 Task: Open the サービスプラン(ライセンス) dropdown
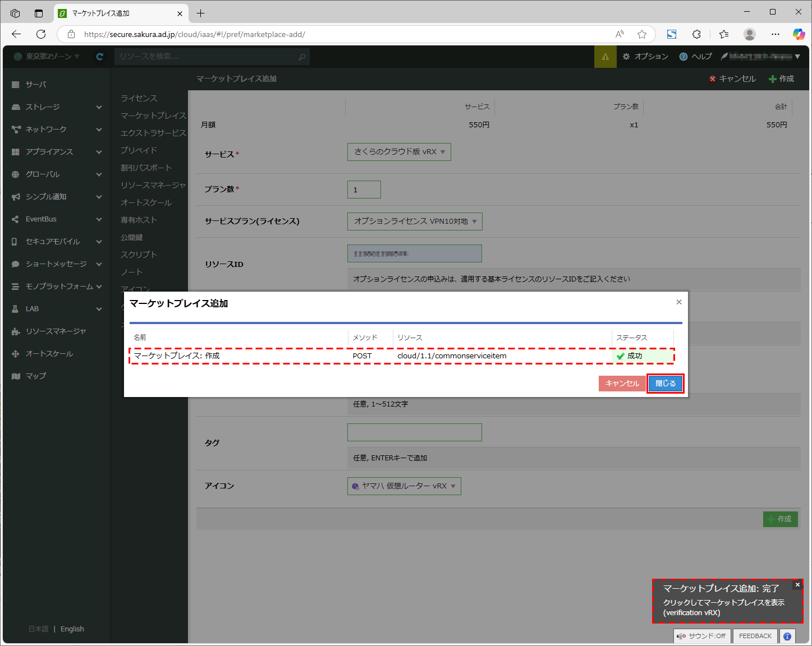tap(415, 222)
